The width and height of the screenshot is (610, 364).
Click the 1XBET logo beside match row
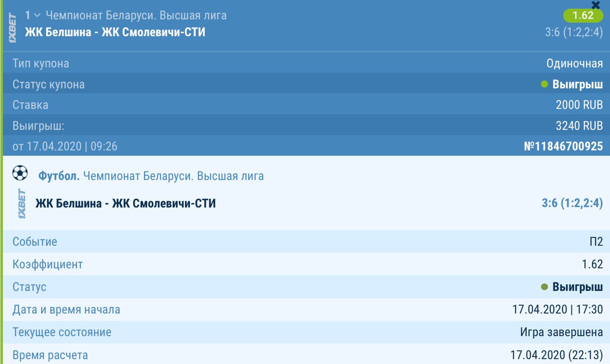click(22, 204)
